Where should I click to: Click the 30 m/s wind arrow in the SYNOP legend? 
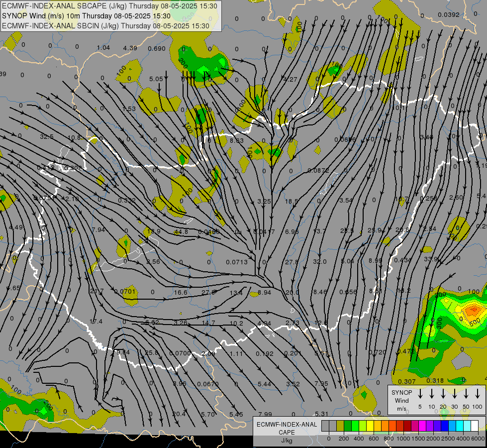pos(454,394)
